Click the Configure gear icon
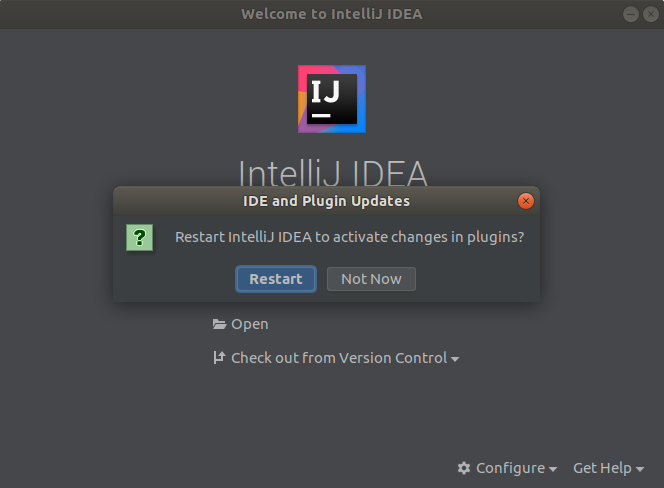Viewport: 664px width, 488px height. tap(464, 468)
